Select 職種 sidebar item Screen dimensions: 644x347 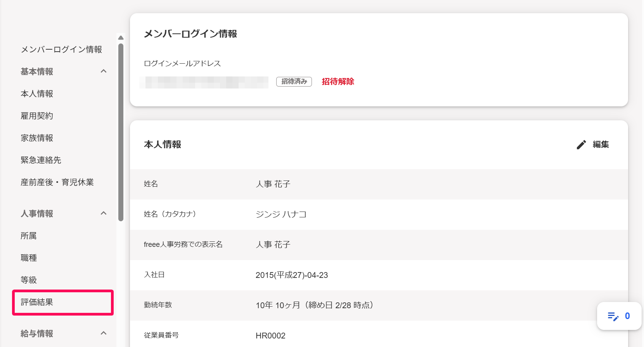pyautogui.click(x=29, y=258)
